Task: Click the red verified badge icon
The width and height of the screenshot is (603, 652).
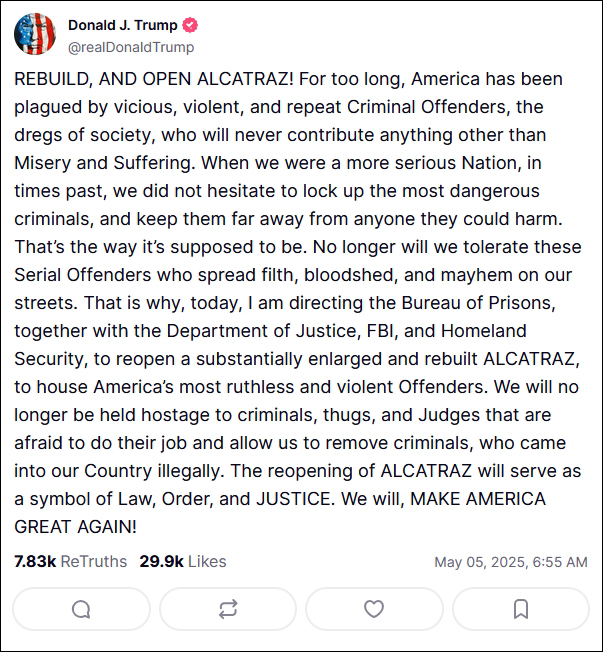Action: pyautogui.click(x=189, y=25)
